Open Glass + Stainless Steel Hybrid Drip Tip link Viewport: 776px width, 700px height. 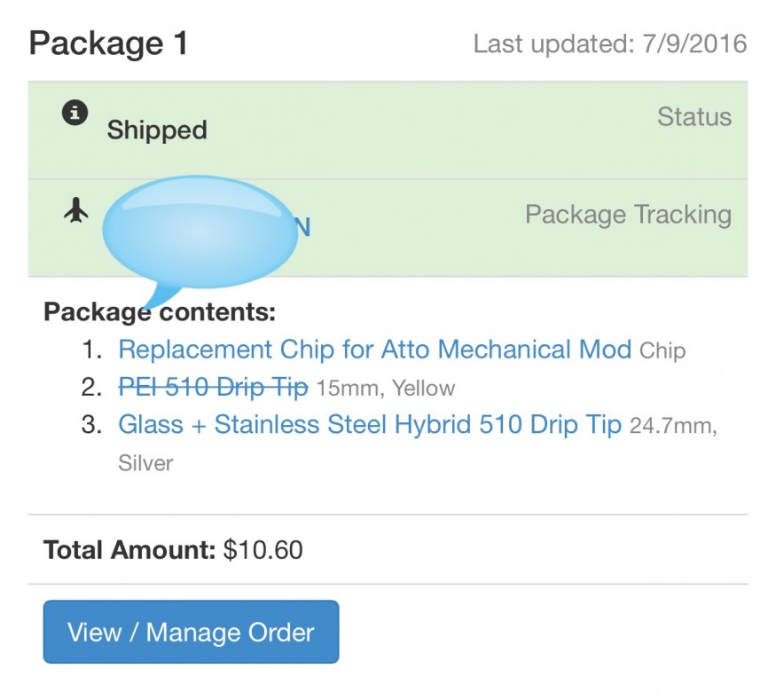click(370, 425)
